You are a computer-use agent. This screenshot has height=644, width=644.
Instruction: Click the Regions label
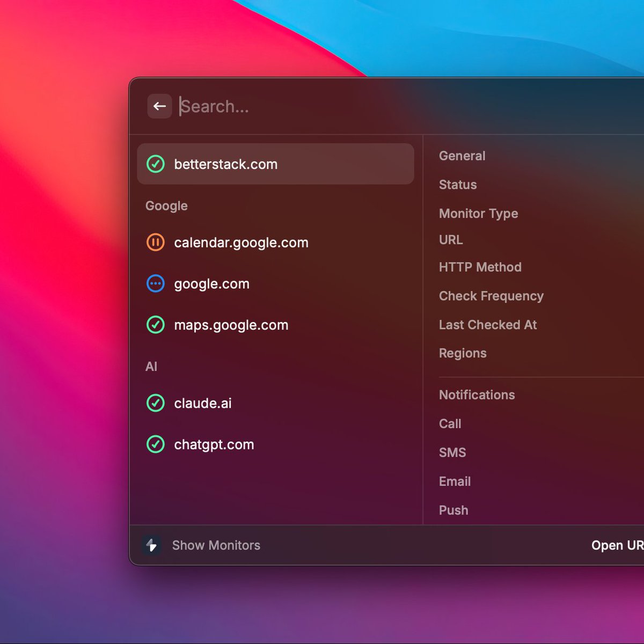click(463, 354)
